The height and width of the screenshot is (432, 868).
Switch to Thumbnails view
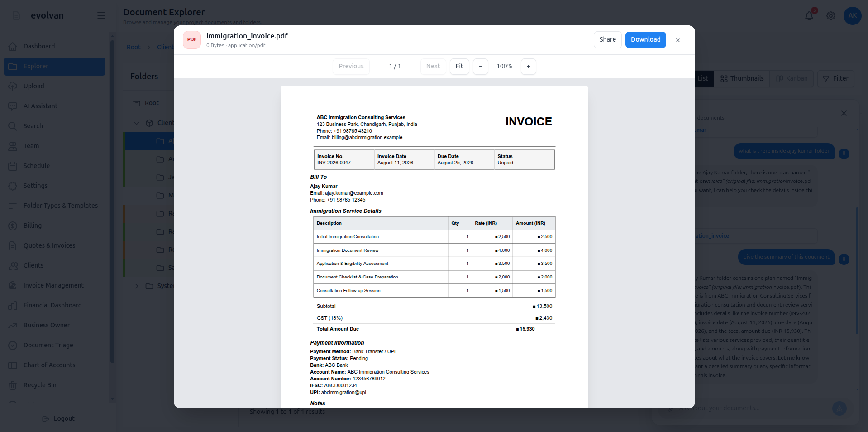click(742, 79)
